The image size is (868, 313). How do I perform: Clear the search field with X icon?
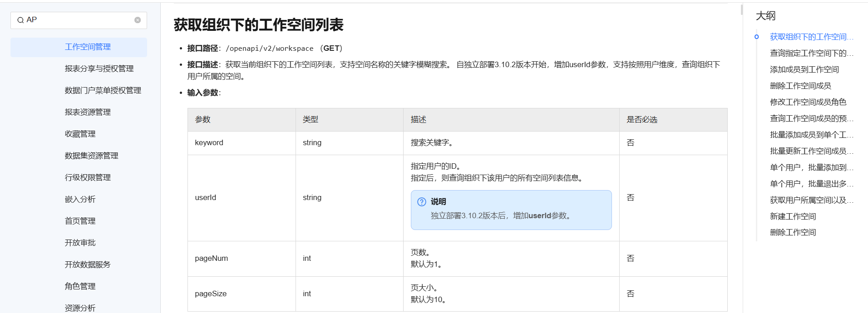click(138, 20)
